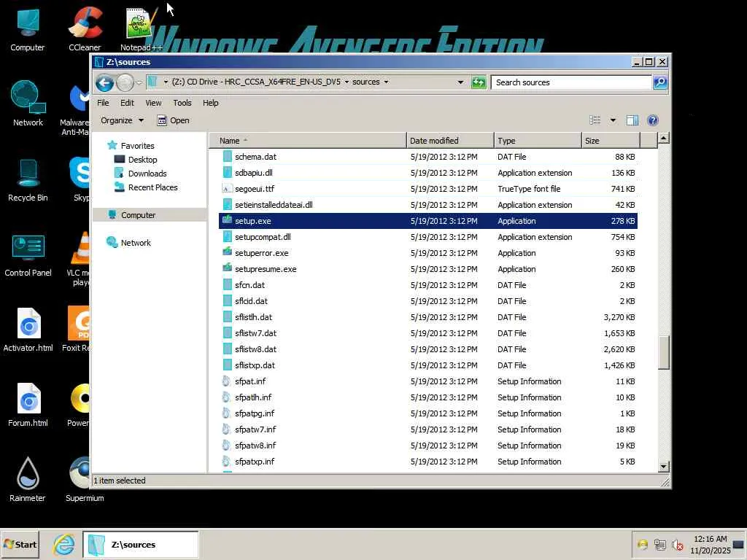Select the Activator.html desktop icon

[28, 330]
